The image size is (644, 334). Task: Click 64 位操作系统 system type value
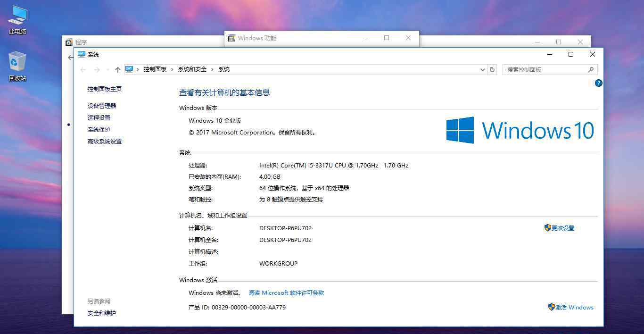pyautogui.click(x=304, y=188)
